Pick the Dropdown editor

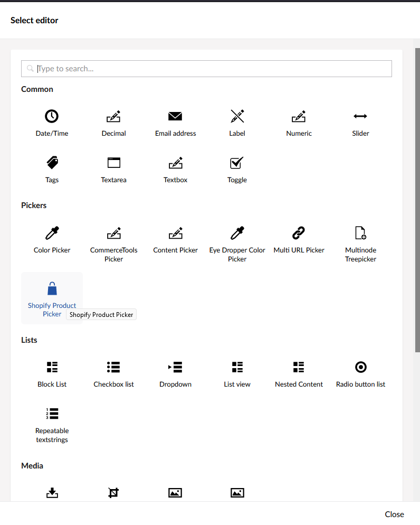click(x=175, y=373)
